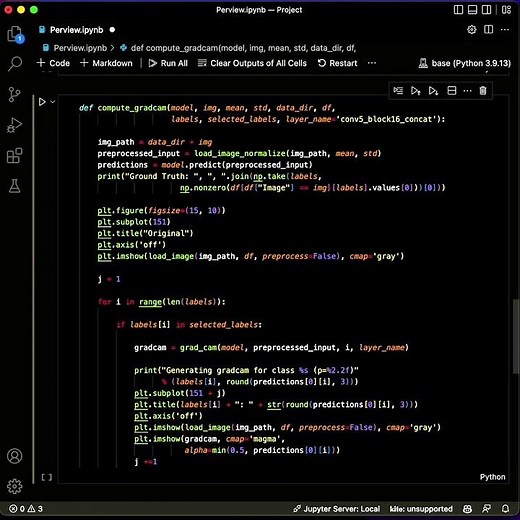Screen dimensions: 520x520
Task: Click the vertical editor scrollbar
Action: tap(516, 337)
